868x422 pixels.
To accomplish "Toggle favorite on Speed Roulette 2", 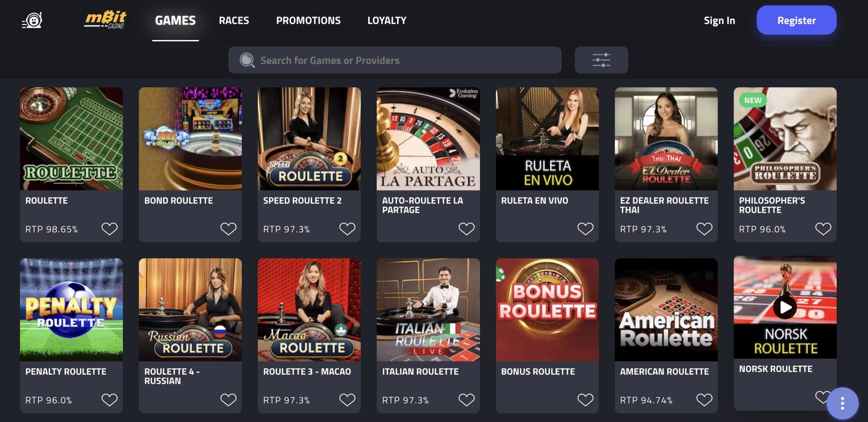I will 347,229.
